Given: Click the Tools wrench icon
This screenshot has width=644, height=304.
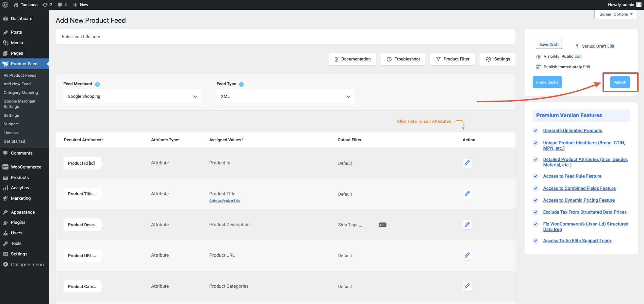Looking at the screenshot, I should 5,244.
